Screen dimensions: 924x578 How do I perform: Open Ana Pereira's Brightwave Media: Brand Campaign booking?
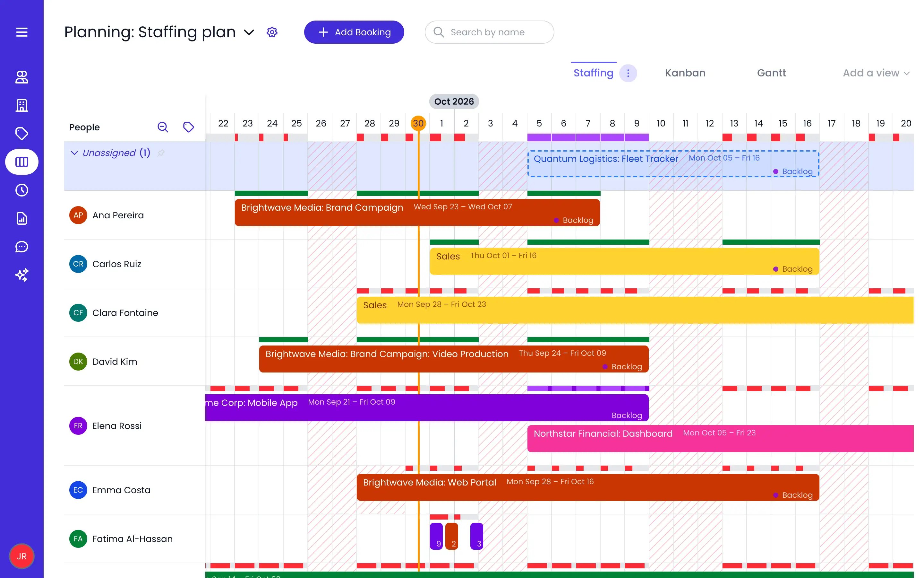tap(417, 213)
